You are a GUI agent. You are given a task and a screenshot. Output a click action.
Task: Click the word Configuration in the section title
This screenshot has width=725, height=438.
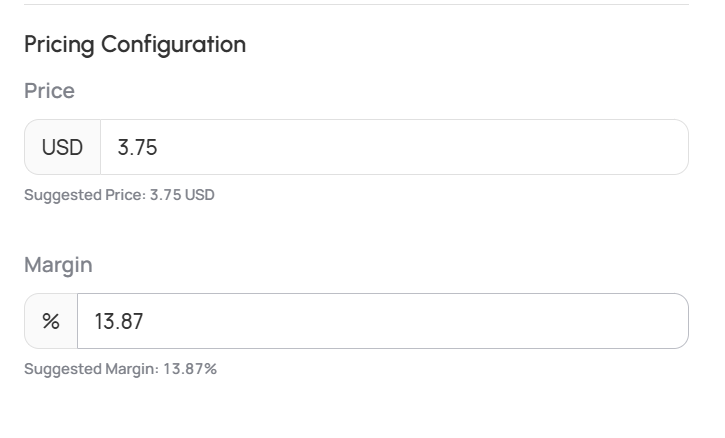pyautogui.click(x=173, y=45)
